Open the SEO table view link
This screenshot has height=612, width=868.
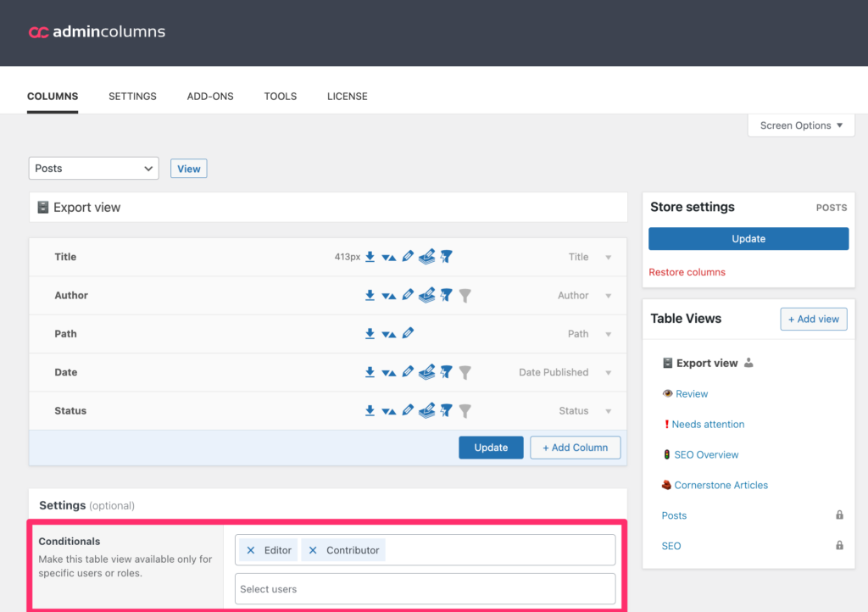point(671,546)
